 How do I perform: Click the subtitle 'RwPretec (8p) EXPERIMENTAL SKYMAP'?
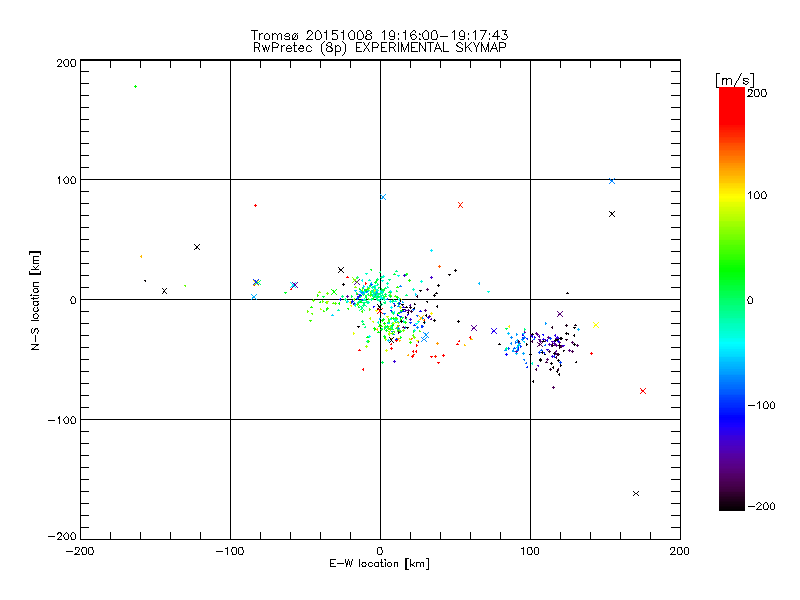pyautogui.click(x=379, y=47)
